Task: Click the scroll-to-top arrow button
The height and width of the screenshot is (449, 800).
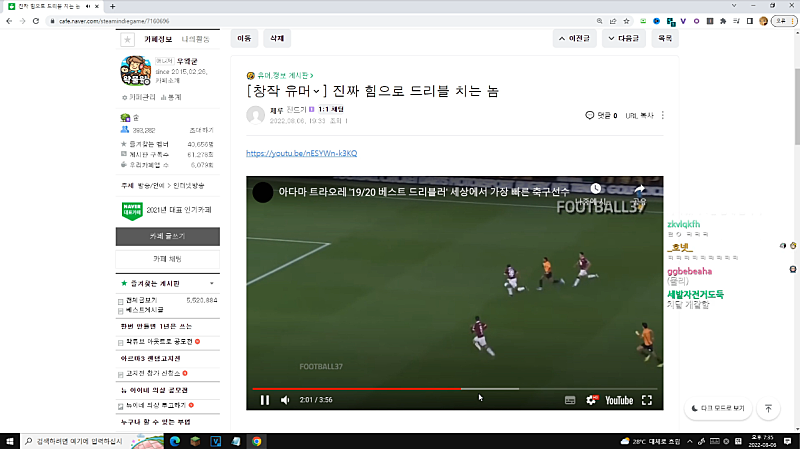Action: tap(768, 408)
